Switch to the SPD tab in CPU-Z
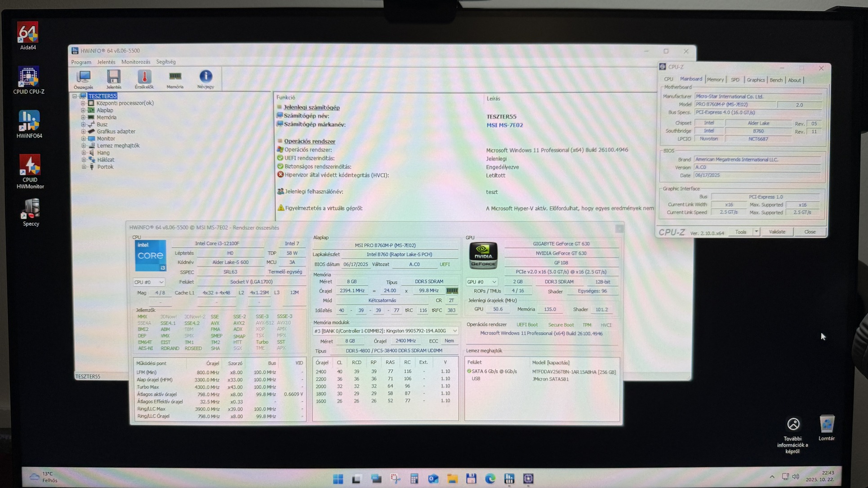The width and height of the screenshot is (868, 488). click(x=735, y=80)
